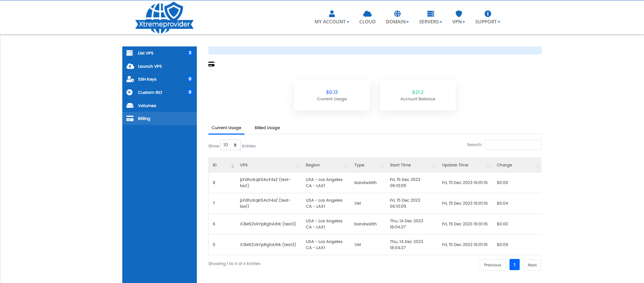Click the SSH Keys user icon
This screenshot has height=283, width=644.
tap(130, 79)
